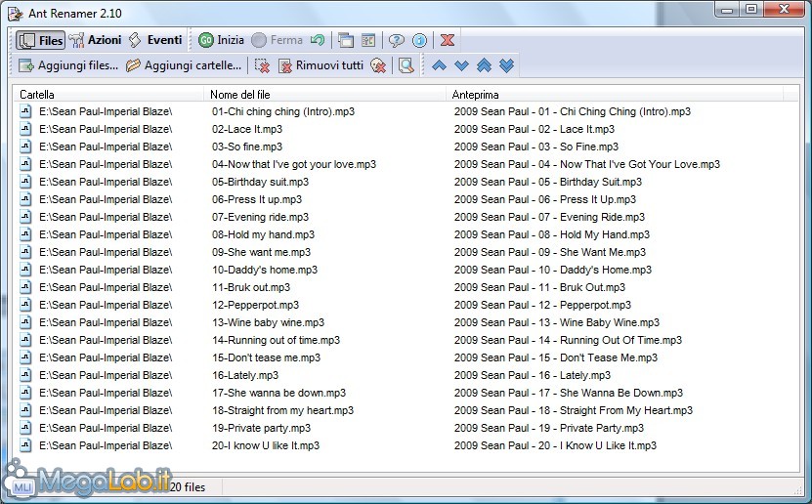Select file 17-She wanna be down.mp3
The image size is (812, 504).
coord(279,394)
